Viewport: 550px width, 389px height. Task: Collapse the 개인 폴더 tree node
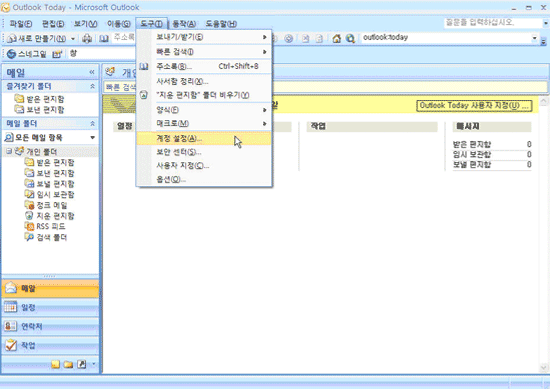point(9,151)
